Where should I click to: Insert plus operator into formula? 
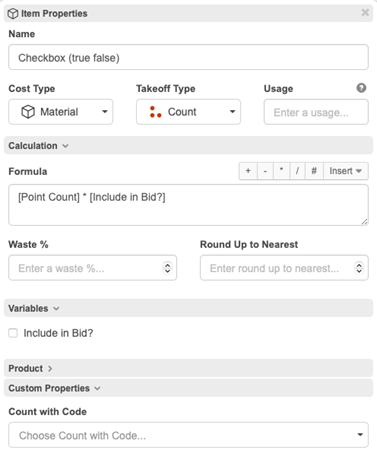(248, 171)
